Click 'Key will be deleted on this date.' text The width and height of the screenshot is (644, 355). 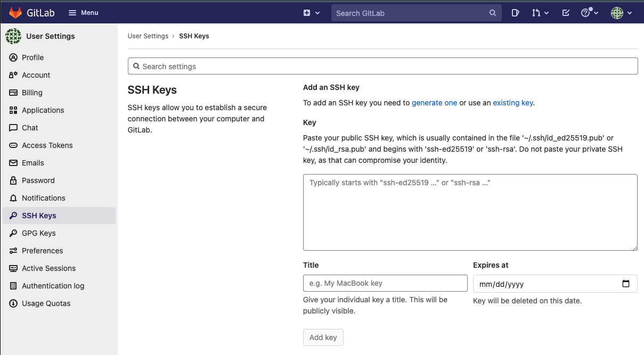527,301
